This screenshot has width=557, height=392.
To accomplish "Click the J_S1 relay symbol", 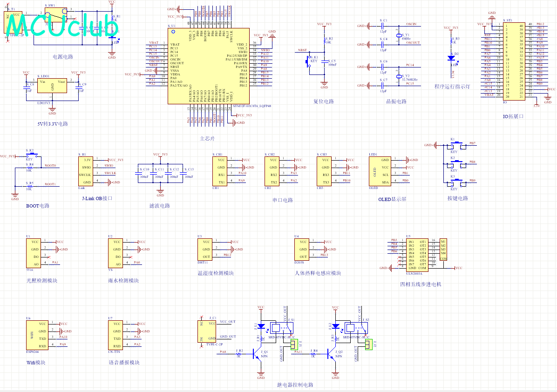I will click(282, 328).
